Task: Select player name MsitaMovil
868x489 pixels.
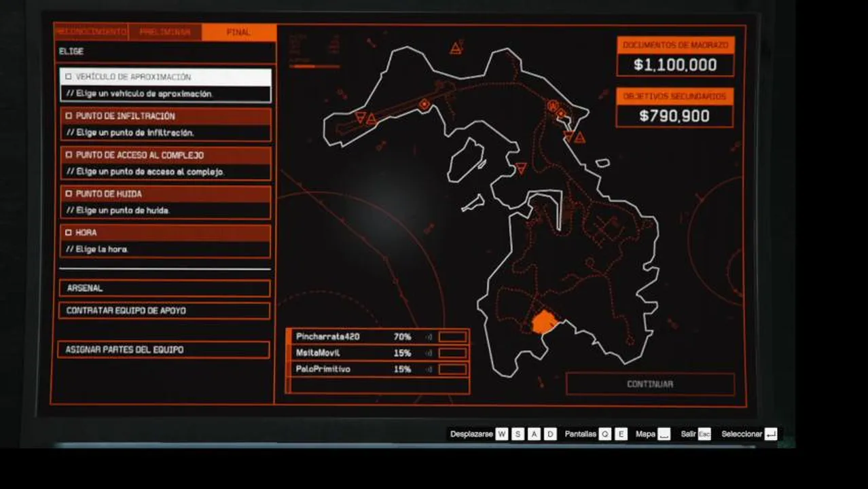Action: [x=318, y=353]
